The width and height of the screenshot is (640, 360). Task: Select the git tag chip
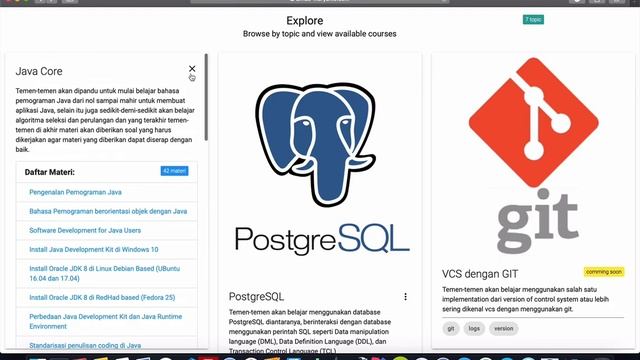click(x=451, y=329)
